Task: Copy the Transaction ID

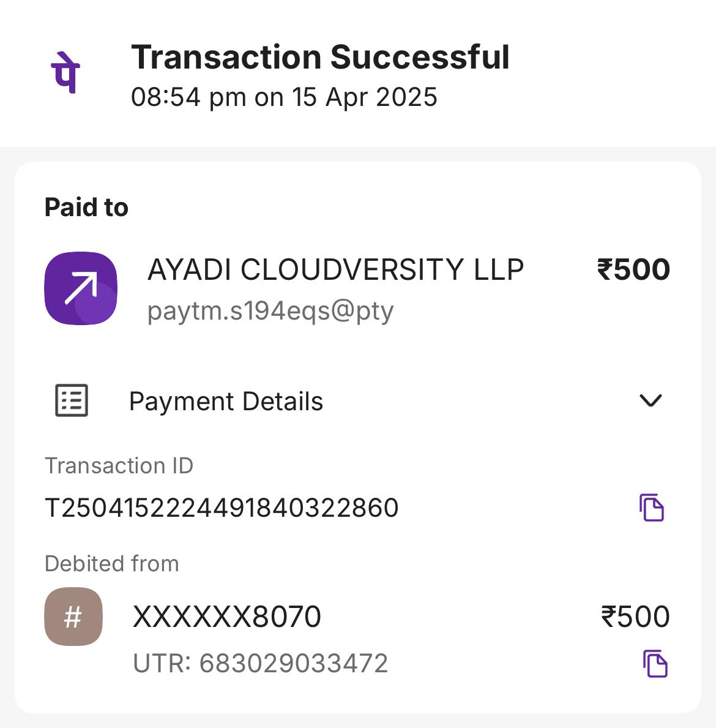Action: click(x=652, y=508)
